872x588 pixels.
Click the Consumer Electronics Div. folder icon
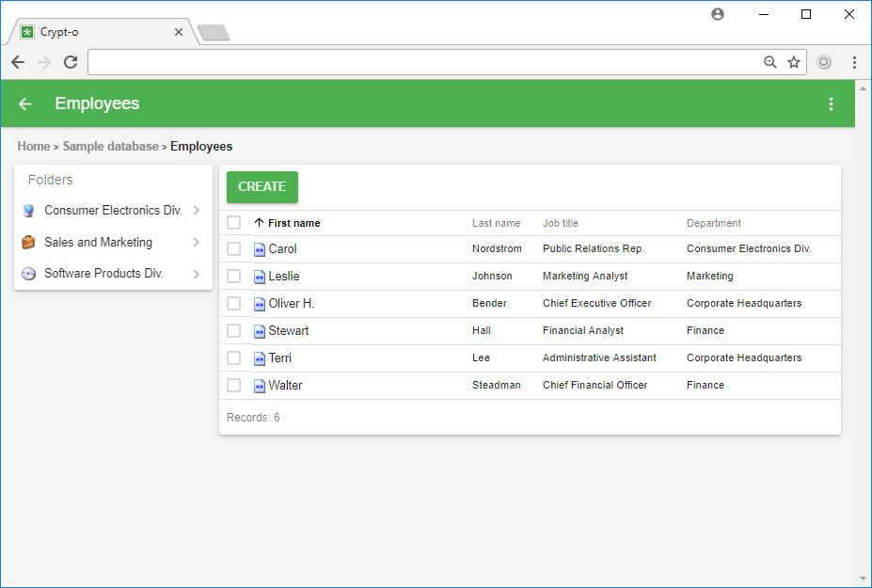coord(28,211)
